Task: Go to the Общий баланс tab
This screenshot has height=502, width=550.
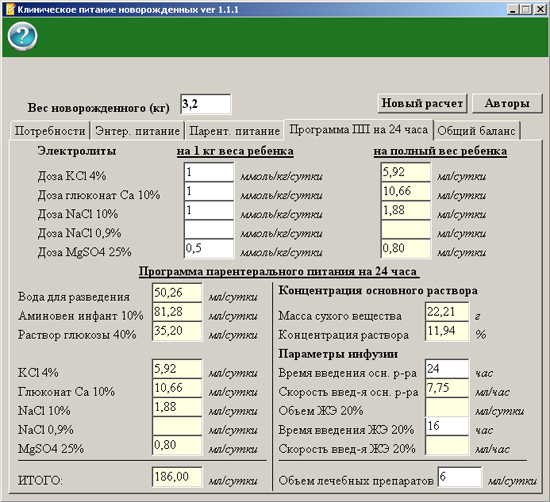Action: click(x=476, y=131)
